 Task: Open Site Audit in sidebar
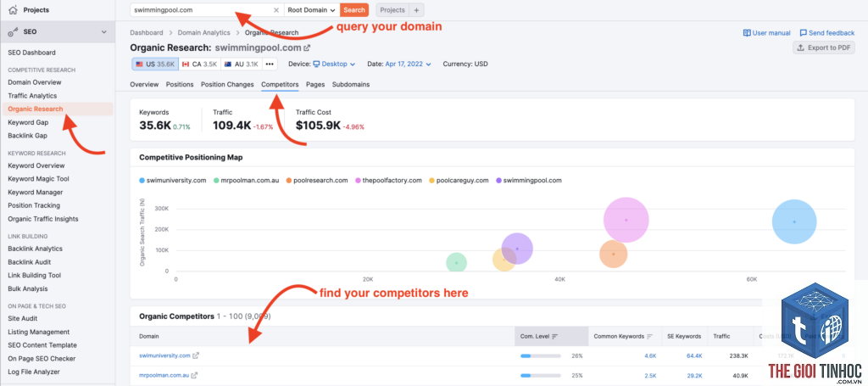tap(23, 318)
